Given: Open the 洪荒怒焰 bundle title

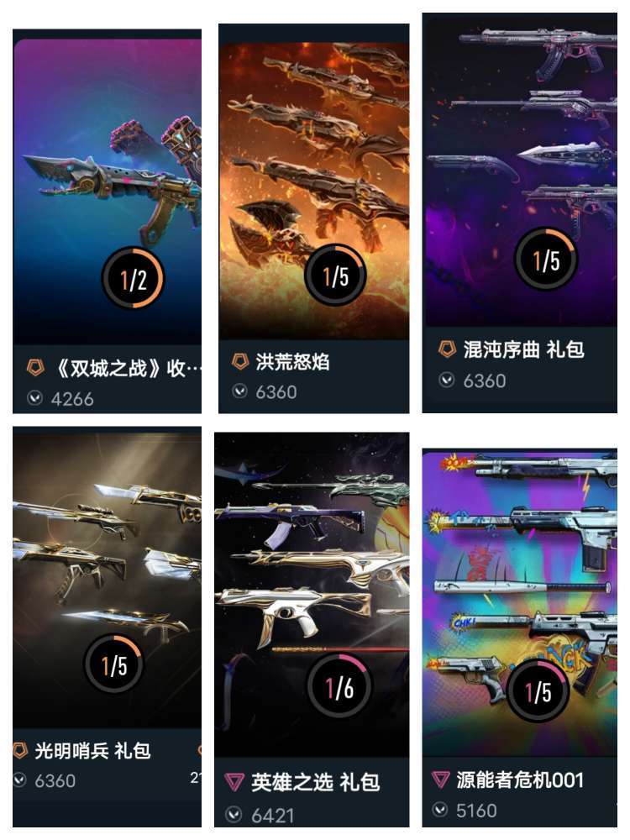Looking at the screenshot, I should (292, 362).
